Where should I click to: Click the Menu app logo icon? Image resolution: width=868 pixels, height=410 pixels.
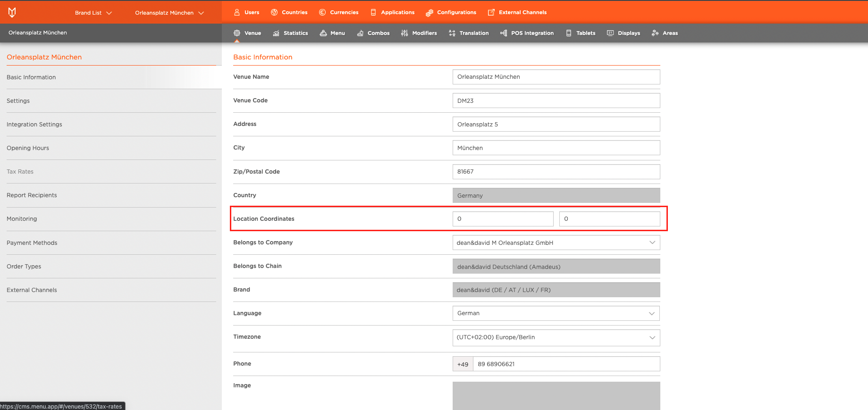coord(12,12)
